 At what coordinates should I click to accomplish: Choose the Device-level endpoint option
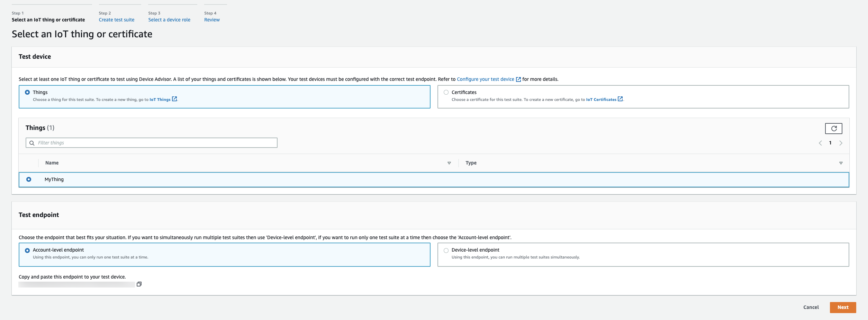[446, 251]
